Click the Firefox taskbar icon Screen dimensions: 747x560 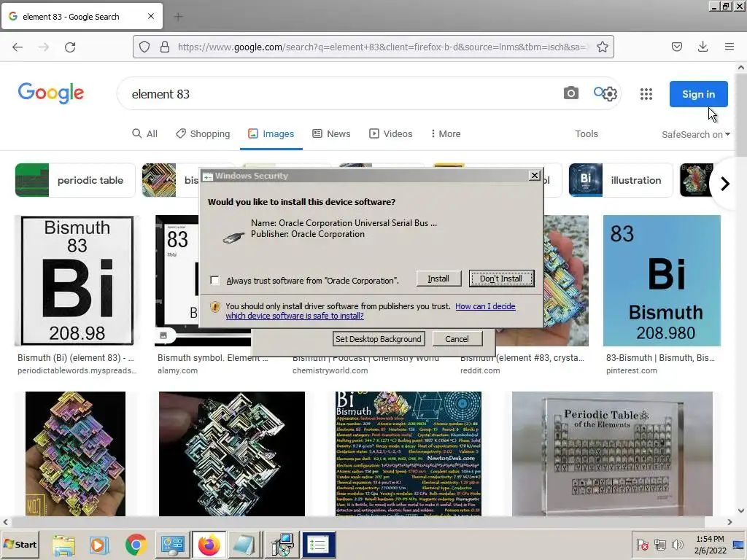[209, 545]
